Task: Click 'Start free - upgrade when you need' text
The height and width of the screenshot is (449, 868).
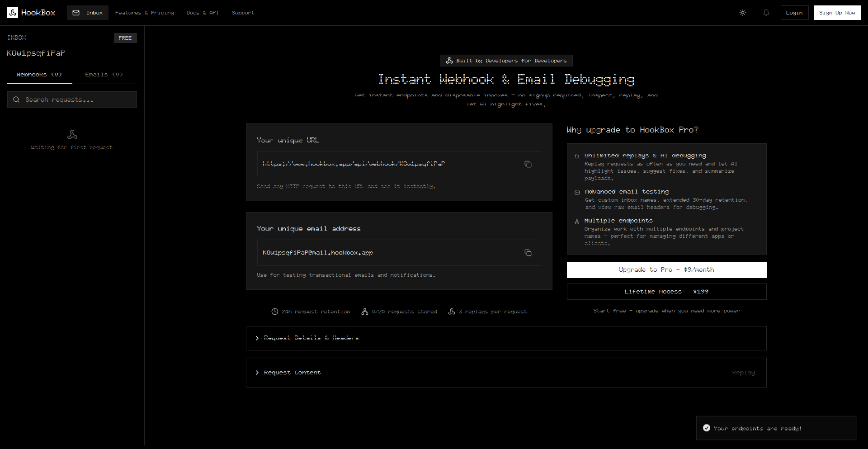Action: pos(666,311)
